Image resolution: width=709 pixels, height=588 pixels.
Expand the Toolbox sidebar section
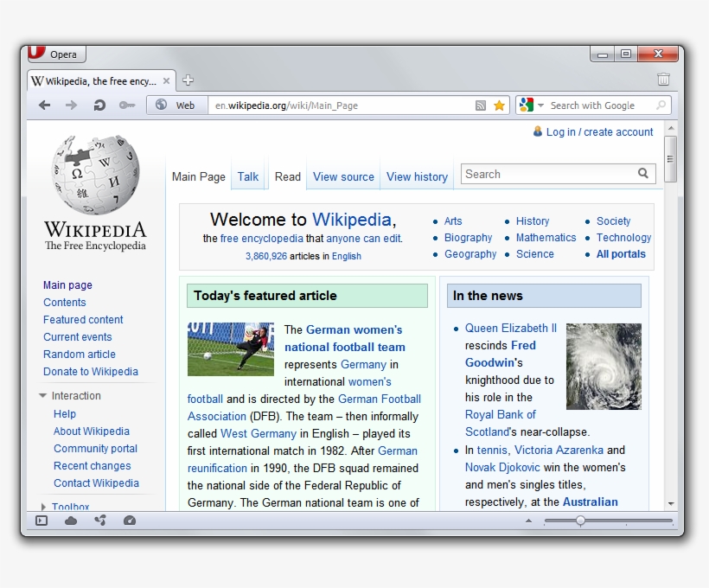[65, 507]
